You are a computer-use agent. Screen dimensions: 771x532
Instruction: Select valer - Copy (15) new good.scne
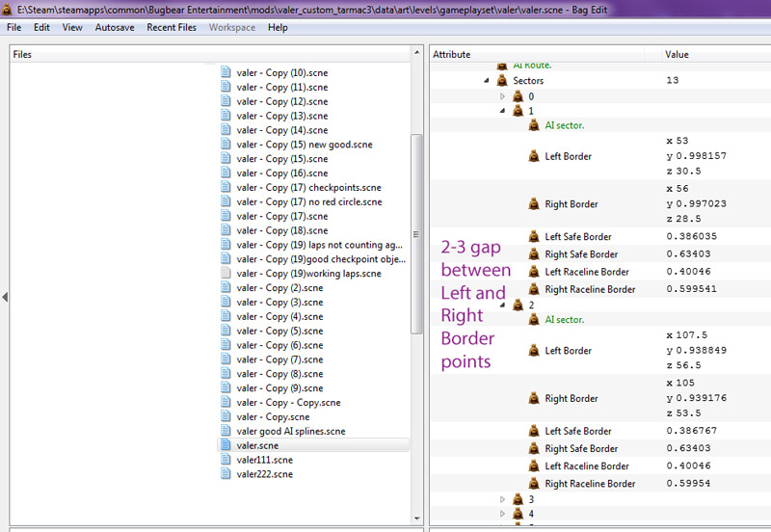305,145
